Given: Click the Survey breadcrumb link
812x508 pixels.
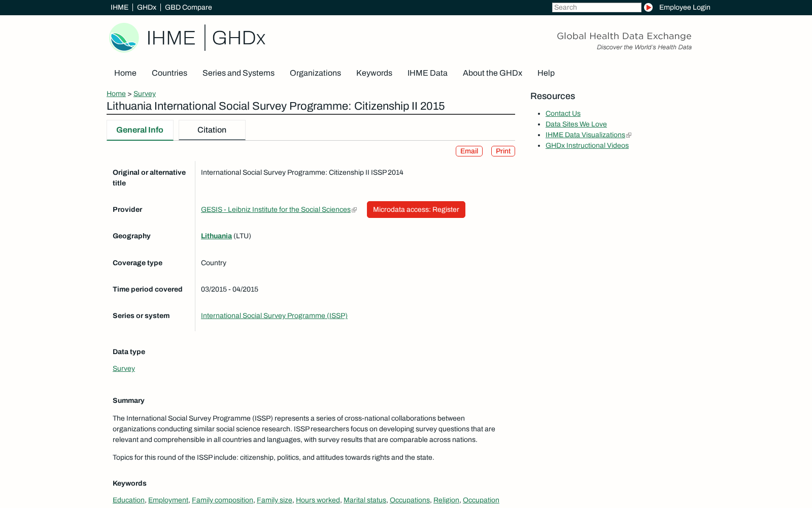Looking at the screenshot, I should (145, 93).
